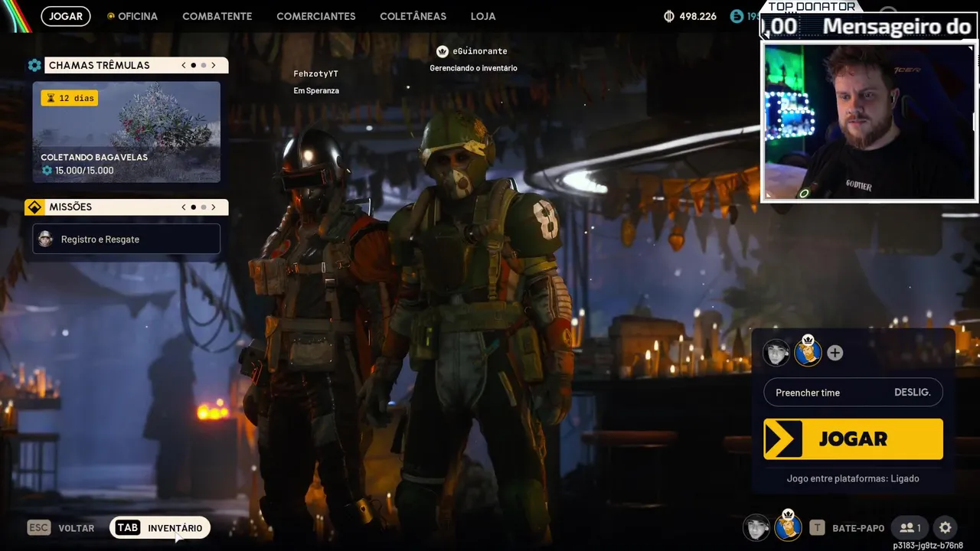980x551 pixels.
Task: Click the character portrait on Registro e Resgate
Action: point(46,240)
